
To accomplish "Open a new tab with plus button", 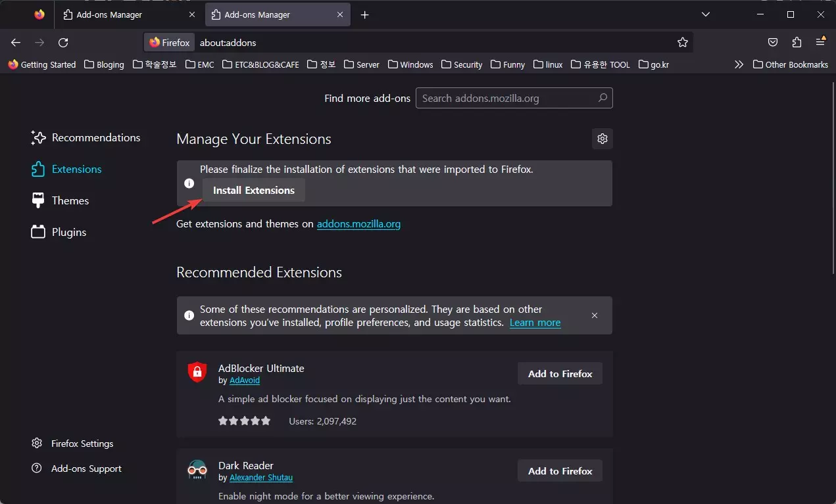I will pyautogui.click(x=365, y=14).
